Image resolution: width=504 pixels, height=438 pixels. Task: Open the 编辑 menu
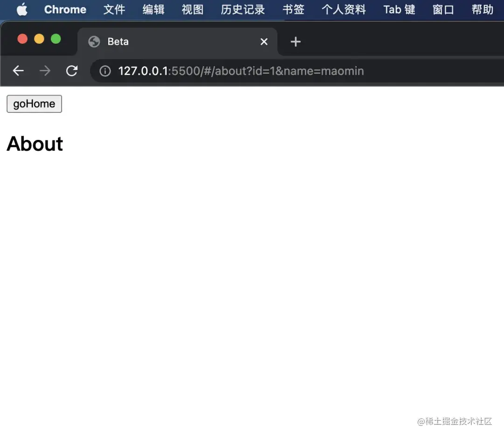point(153,9)
